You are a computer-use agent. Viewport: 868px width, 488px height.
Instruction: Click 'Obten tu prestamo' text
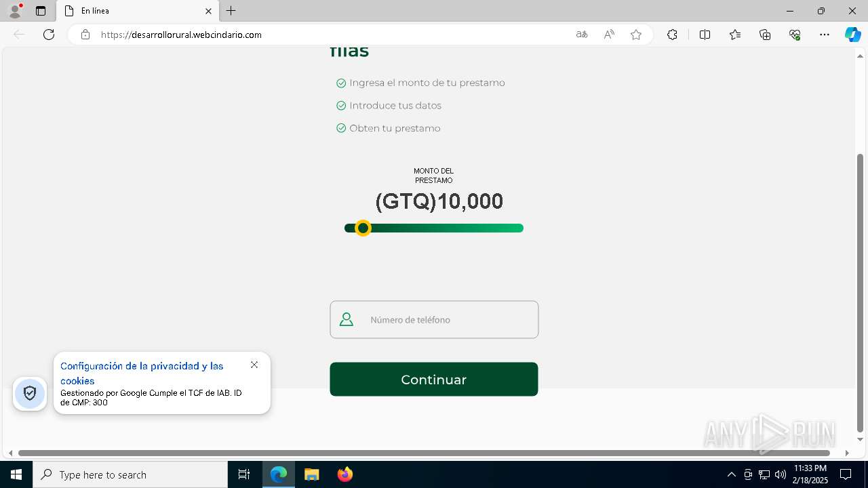395,128
